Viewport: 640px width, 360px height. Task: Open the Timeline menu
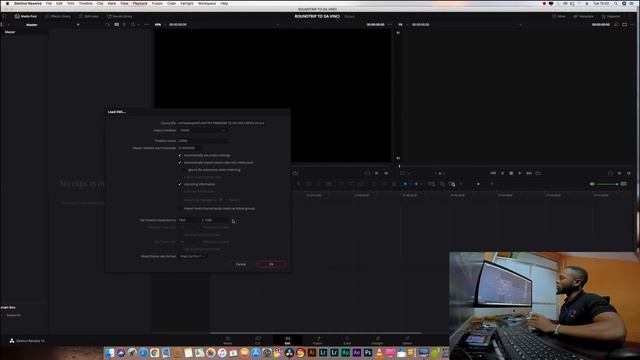[85, 3]
